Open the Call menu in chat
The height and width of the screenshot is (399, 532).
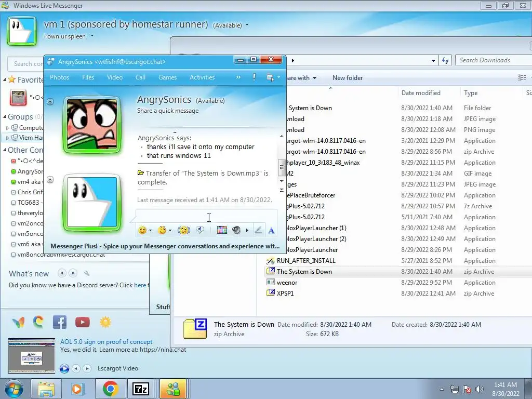(140, 77)
